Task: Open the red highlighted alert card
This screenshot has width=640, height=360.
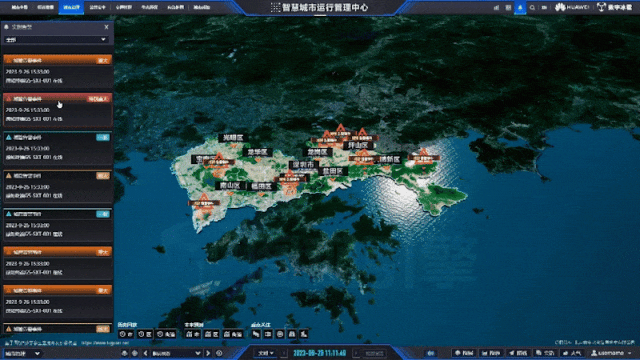Action: [x=58, y=109]
